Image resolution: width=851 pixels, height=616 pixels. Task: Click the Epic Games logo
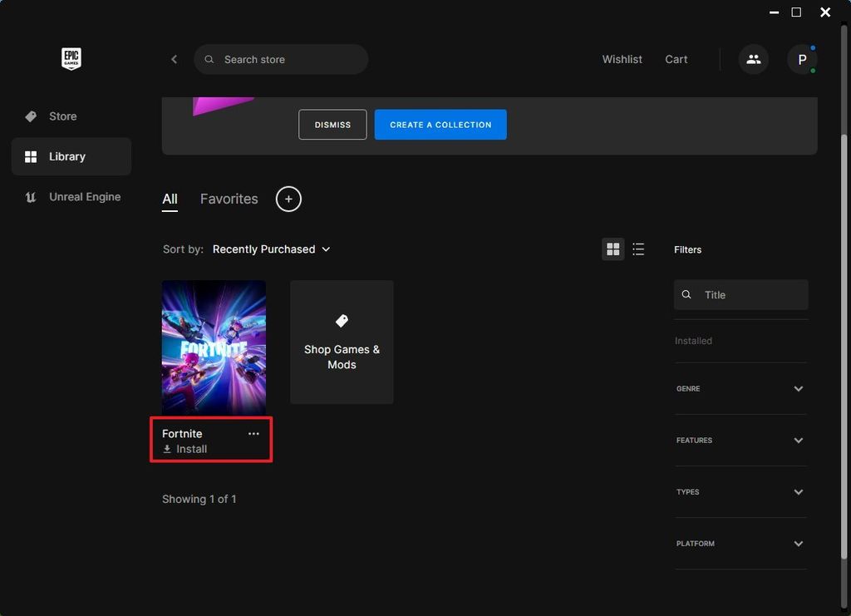click(x=71, y=58)
